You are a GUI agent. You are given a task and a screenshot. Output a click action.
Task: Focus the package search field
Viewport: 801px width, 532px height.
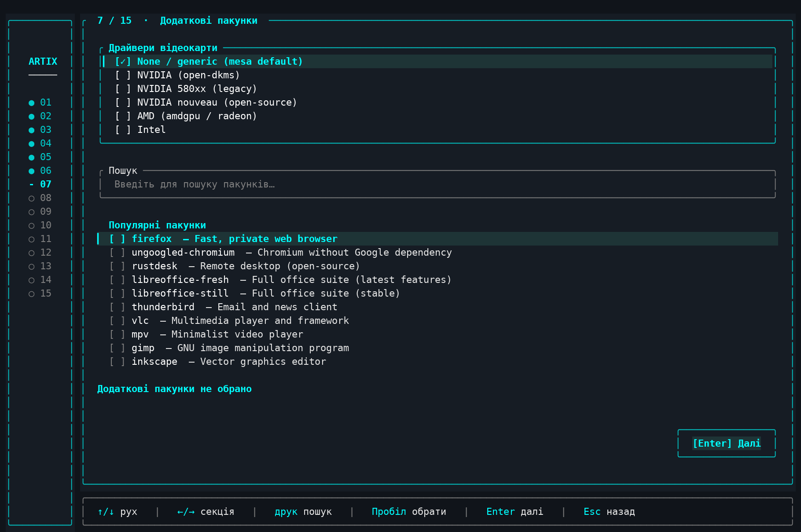point(437,184)
